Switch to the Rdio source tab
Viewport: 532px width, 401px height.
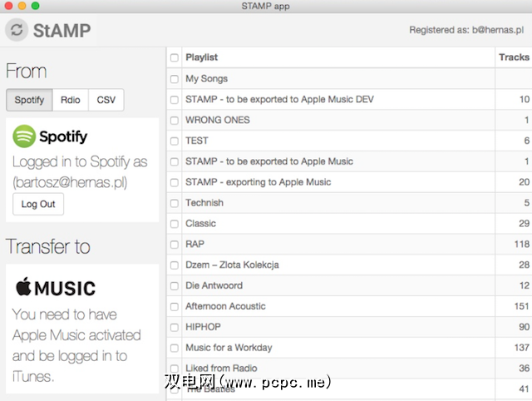coord(70,100)
